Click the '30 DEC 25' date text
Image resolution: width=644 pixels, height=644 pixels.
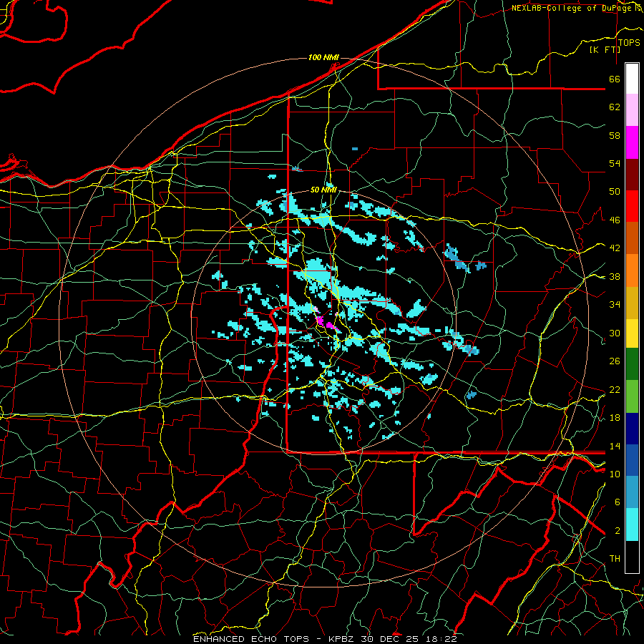click(x=389, y=639)
